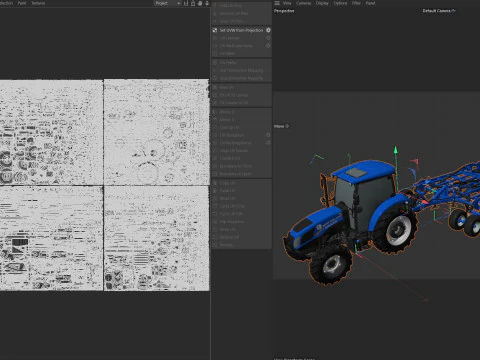Click the Perspective view label
Viewport: 480px width, 360px height.
(284, 11)
